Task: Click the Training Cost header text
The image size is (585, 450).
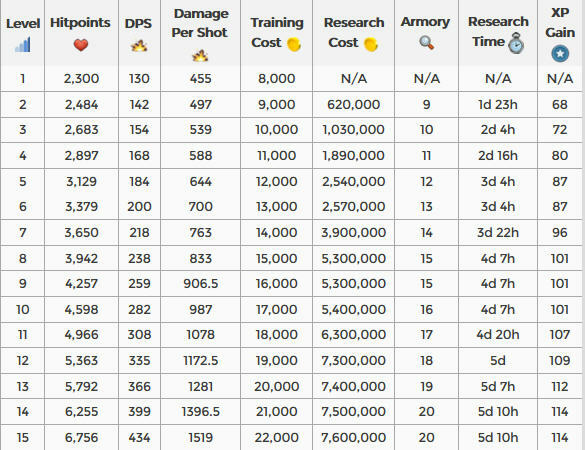Action: tap(277, 32)
